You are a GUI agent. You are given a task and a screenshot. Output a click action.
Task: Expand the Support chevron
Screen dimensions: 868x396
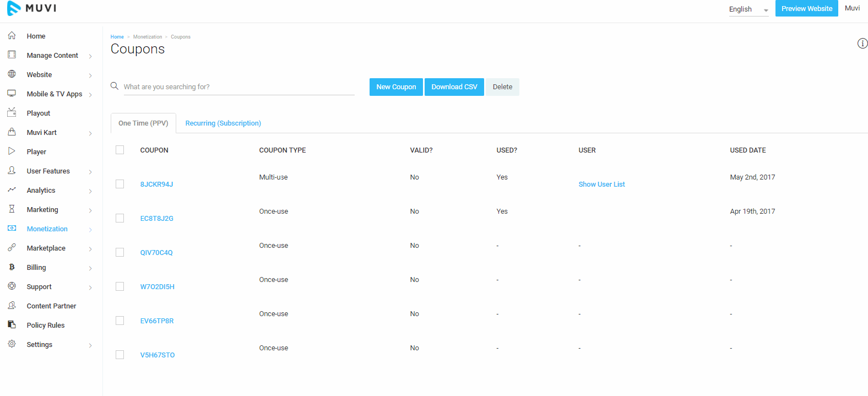(x=90, y=287)
